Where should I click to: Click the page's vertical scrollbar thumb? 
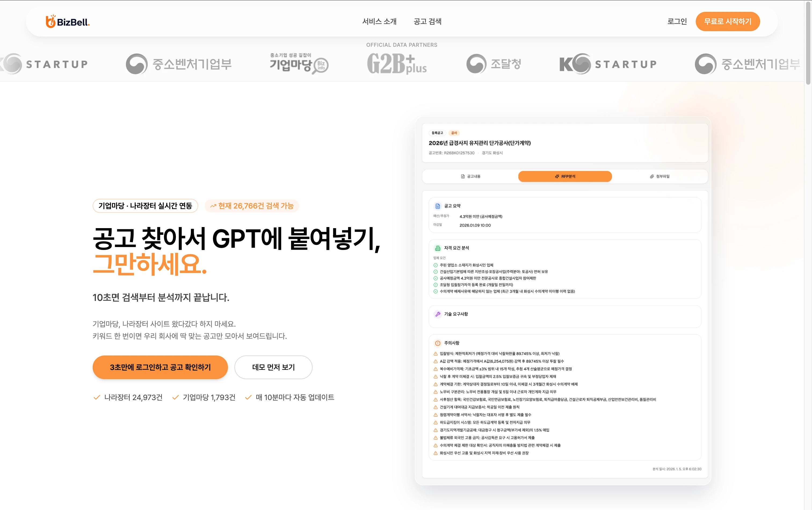click(x=808, y=44)
